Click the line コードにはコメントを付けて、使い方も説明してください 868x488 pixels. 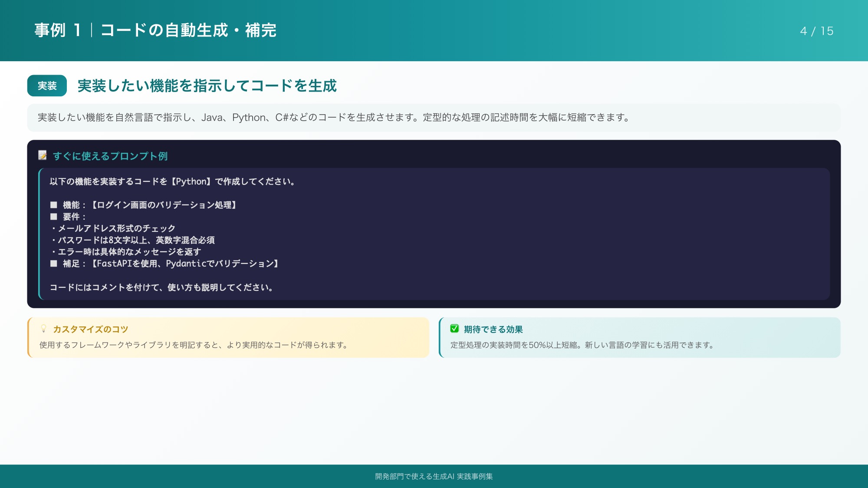(x=162, y=287)
